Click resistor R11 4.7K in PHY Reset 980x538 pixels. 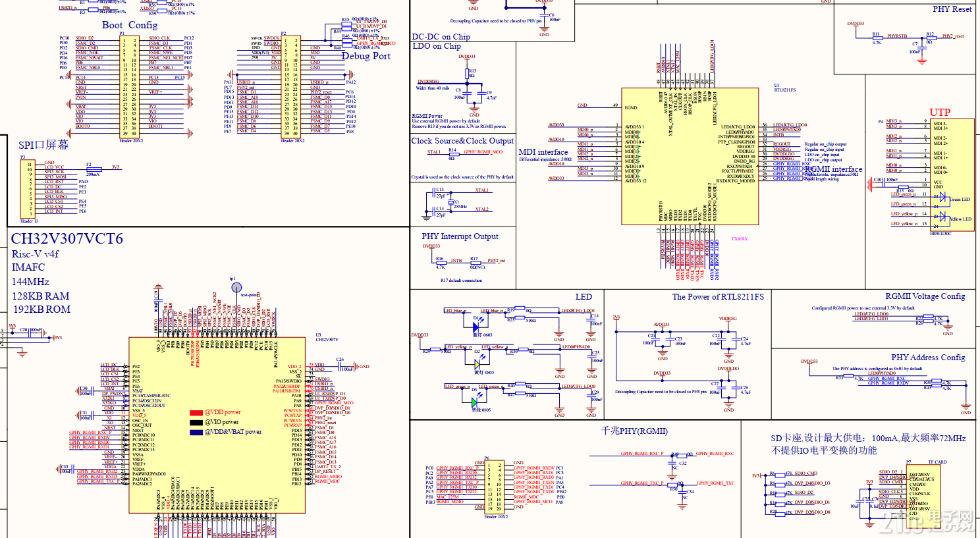tap(877, 38)
